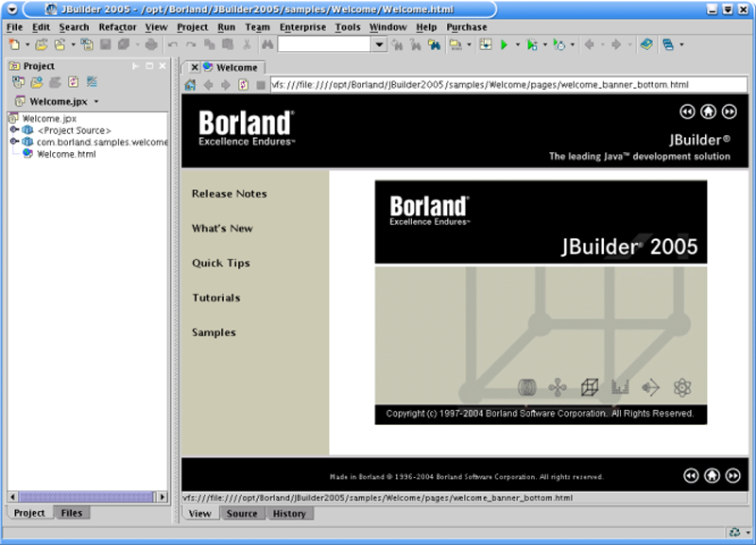This screenshot has width=756, height=545.
Task: Click the green Run Project arrow
Action: click(505, 44)
